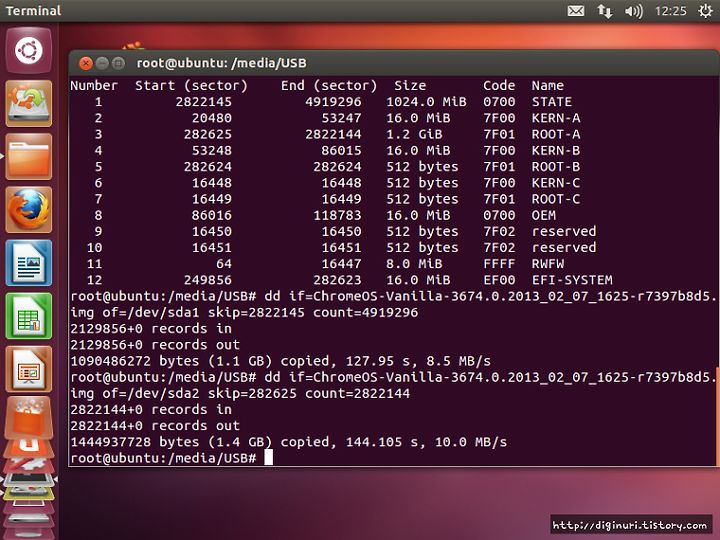Launch the Ubuntu installer from dock
This screenshot has height=540, width=720.
pyautogui.click(x=28, y=103)
